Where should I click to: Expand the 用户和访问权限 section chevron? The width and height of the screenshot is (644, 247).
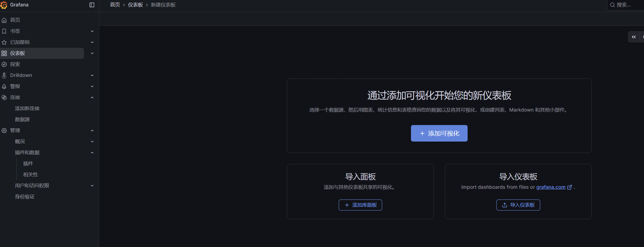pos(92,186)
